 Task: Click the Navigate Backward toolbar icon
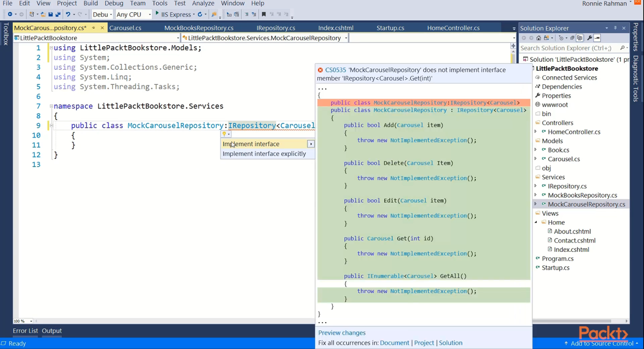pyautogui.click(x=9, y=14)
